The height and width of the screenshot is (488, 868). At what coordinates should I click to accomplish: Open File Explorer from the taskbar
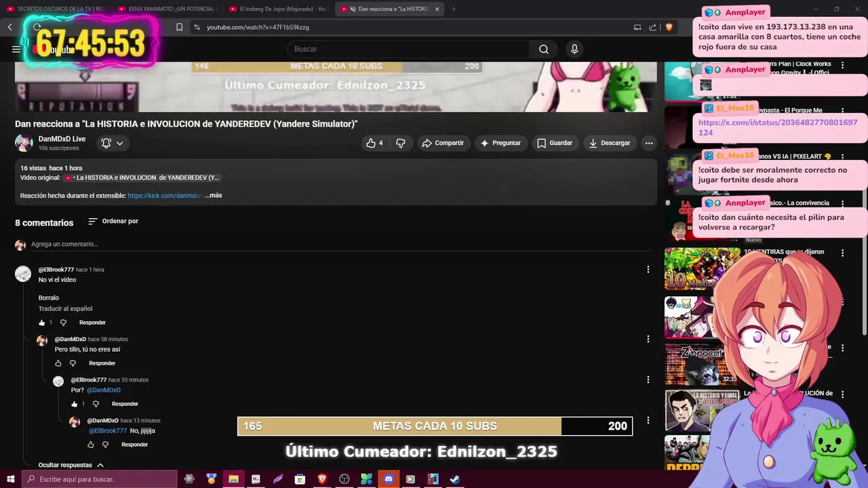233,479
